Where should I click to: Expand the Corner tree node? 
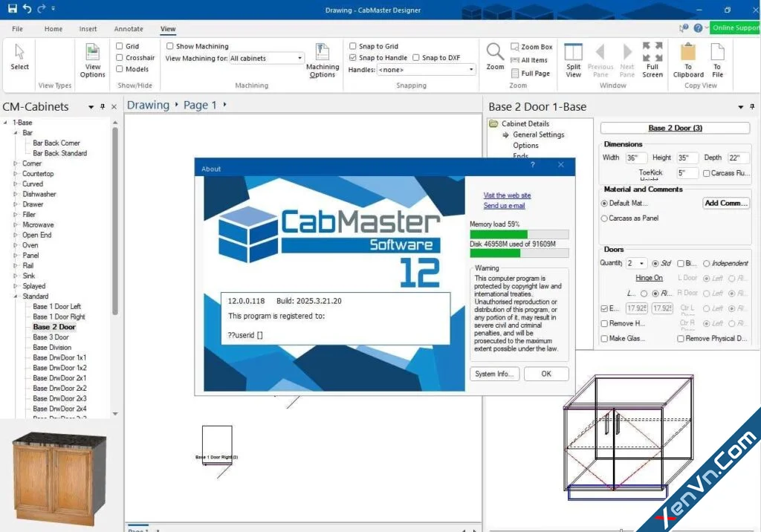16,163
